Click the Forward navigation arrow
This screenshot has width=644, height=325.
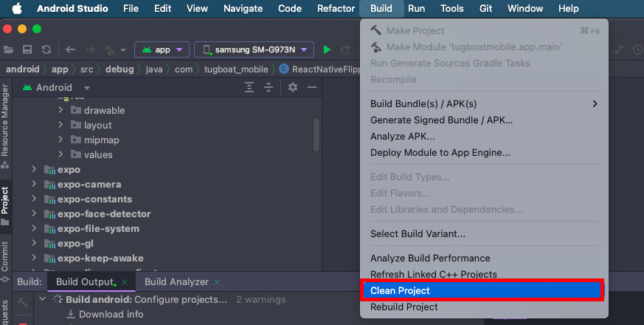pos(90,49)
